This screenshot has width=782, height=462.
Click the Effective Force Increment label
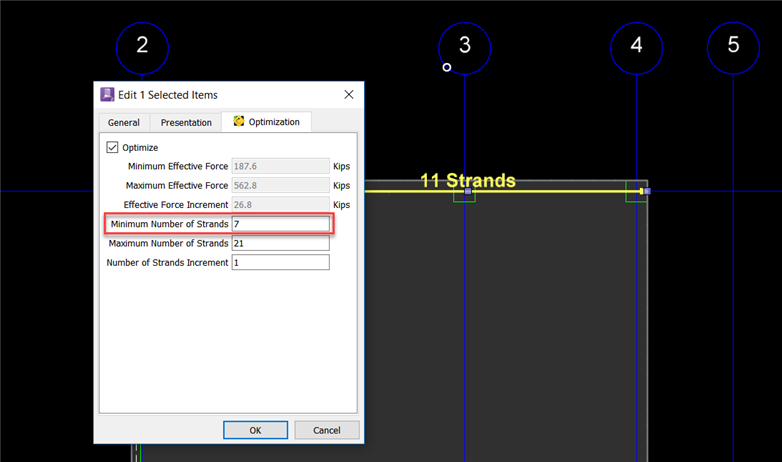(x=176, y=205)
